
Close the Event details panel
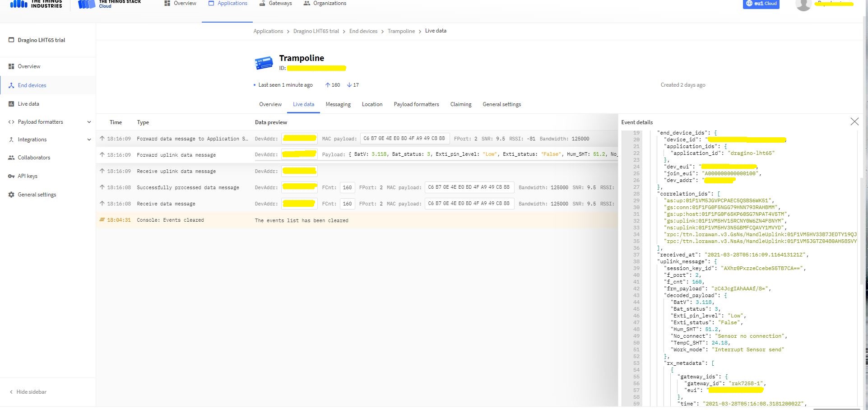[854, 121]
